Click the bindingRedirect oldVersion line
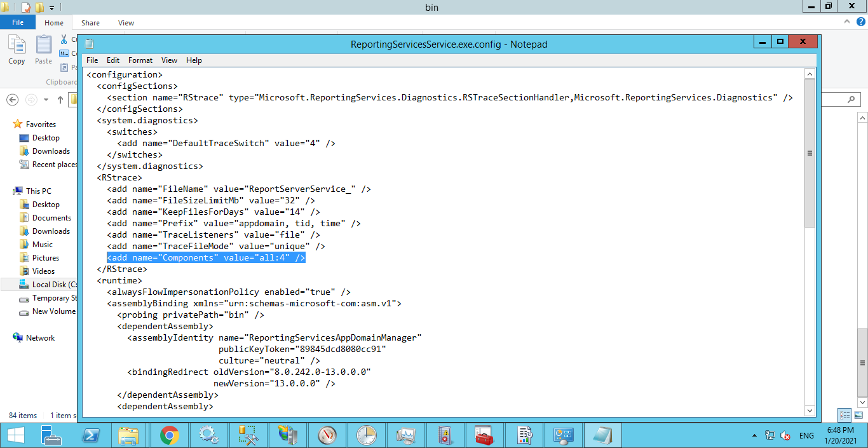 (x=249, y=372)
